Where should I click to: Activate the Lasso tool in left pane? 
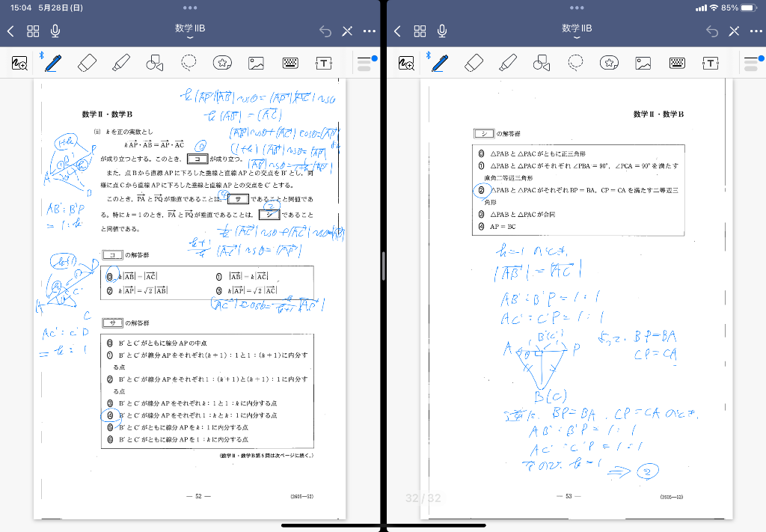189,63
